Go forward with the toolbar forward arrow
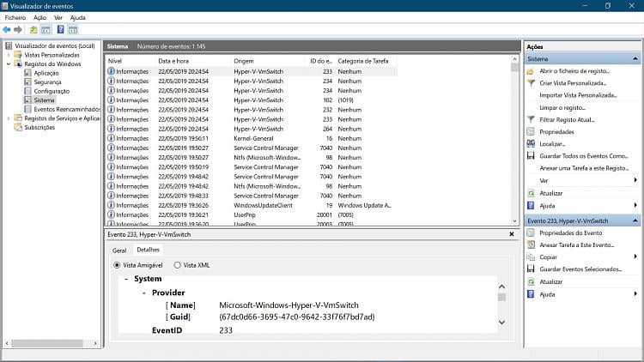 pos(18,29)
